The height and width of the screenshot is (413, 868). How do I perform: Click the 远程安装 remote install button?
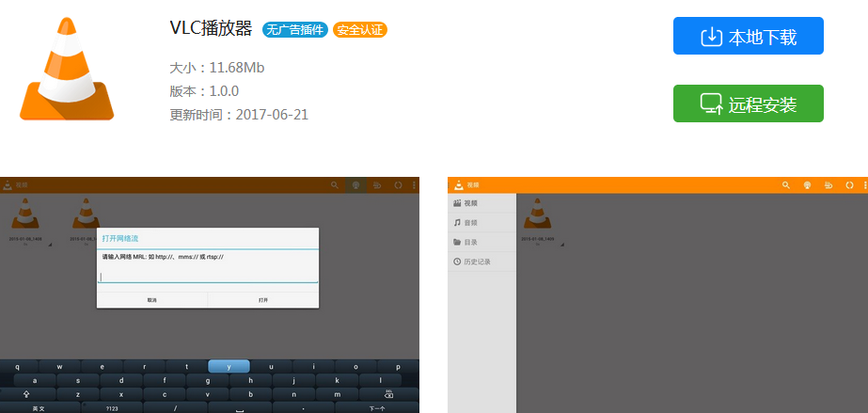tap(748, 103)
